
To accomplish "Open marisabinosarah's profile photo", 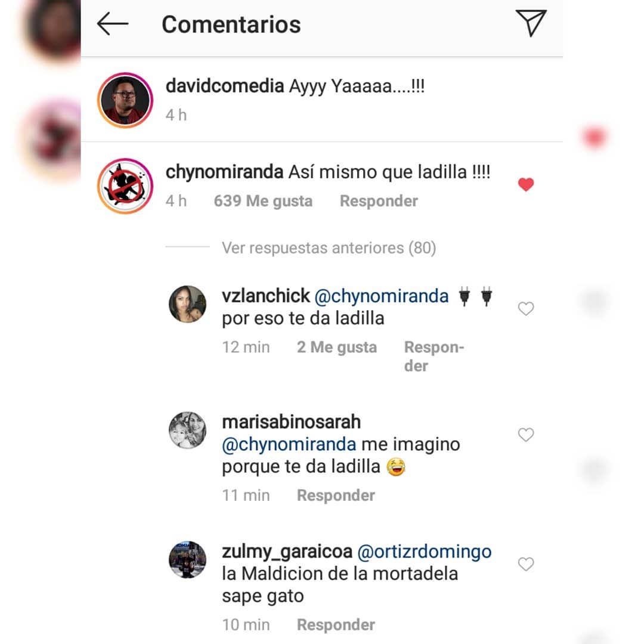I will (188, 430).
